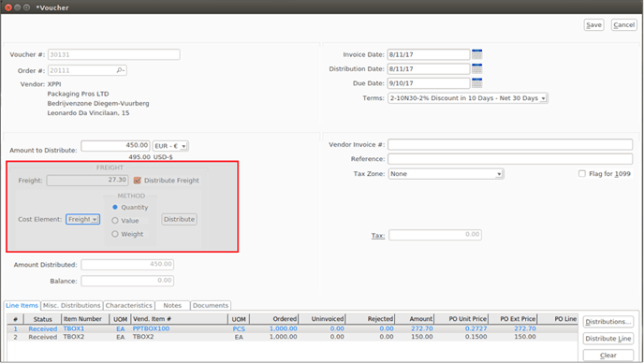This screenshot has height=364, width=644.
Task: Click the 0.1500 PO Unit Price cell
Action: tap(476, 337)
